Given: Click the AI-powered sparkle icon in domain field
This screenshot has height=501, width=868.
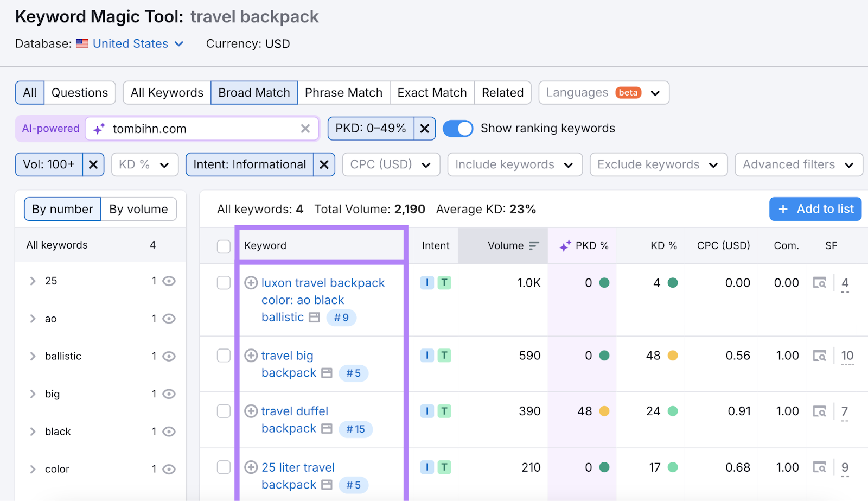Looking at the screenshot, I should pyautogui.click(x=98, y=129).
